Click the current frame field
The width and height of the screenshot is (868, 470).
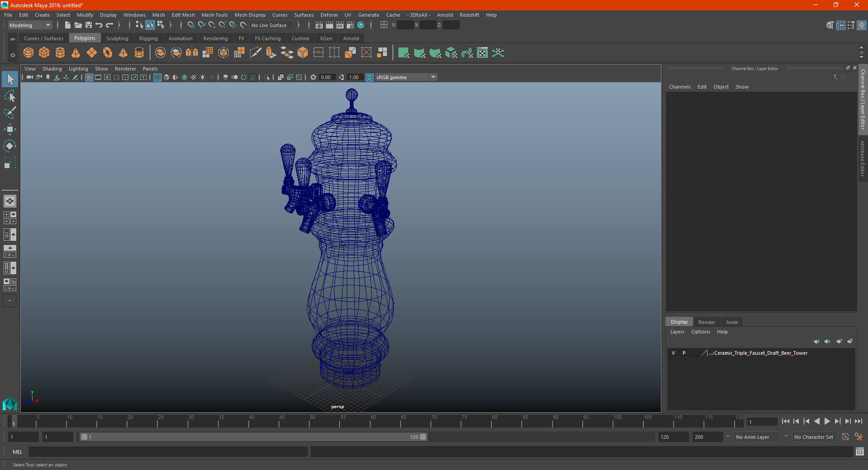tap(762, 422)
